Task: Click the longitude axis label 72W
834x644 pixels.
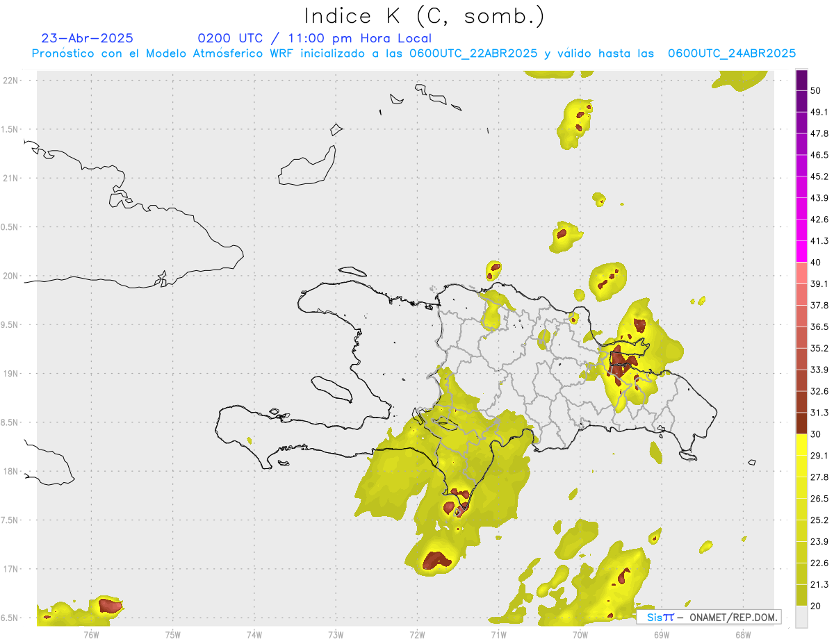Action: click(x=417, y=634)
